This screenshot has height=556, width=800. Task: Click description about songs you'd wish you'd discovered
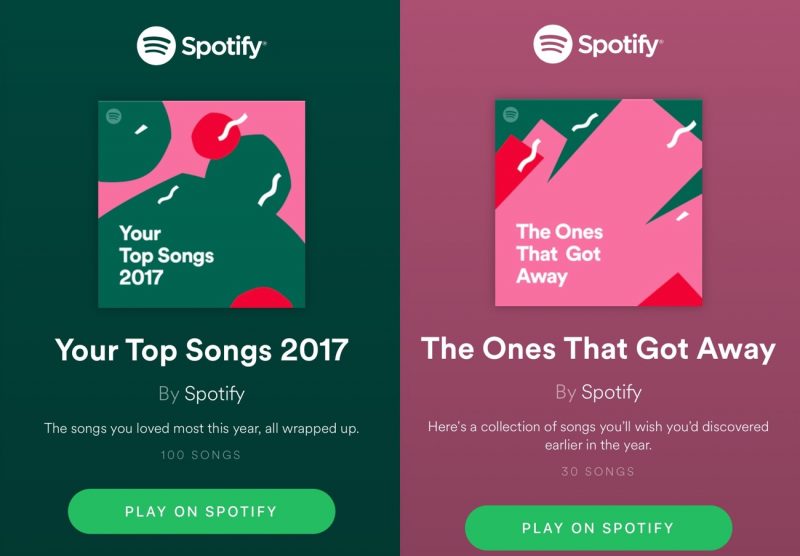coord(598,436)
